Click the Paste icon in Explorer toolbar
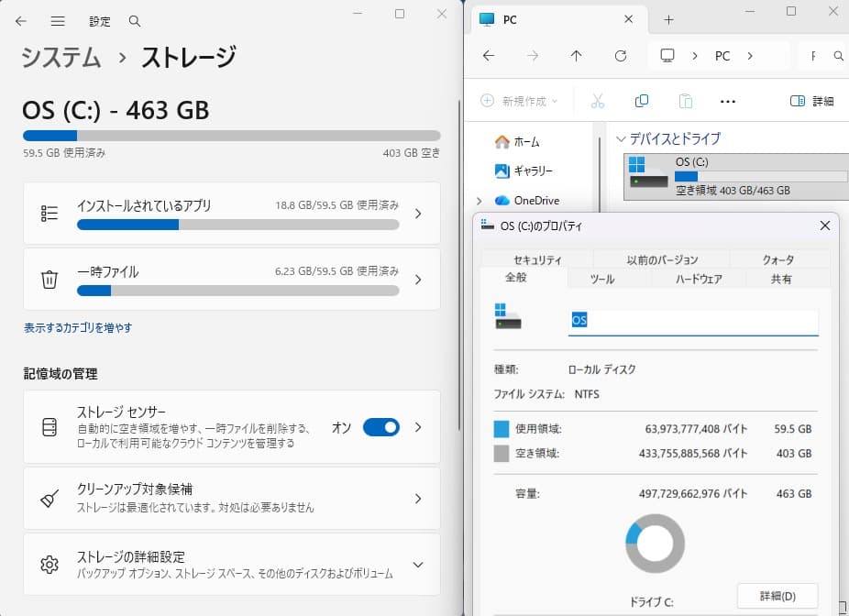 [x=682, y=101]
